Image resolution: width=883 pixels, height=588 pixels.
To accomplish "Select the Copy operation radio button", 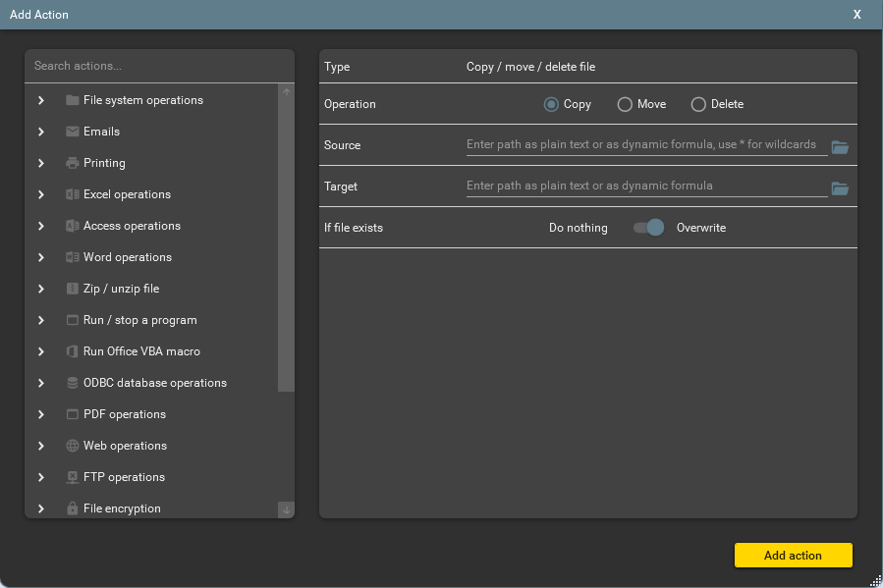I will [x=551, y=105].
